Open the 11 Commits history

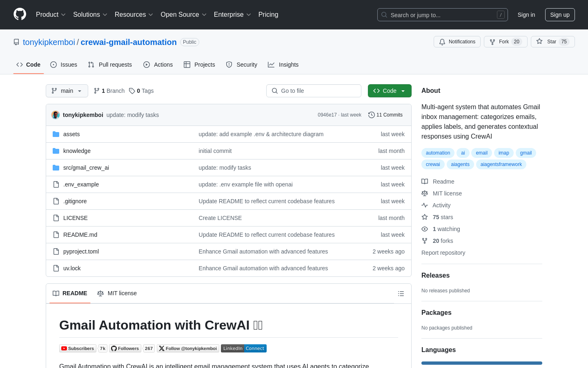(x=385, y=115)
